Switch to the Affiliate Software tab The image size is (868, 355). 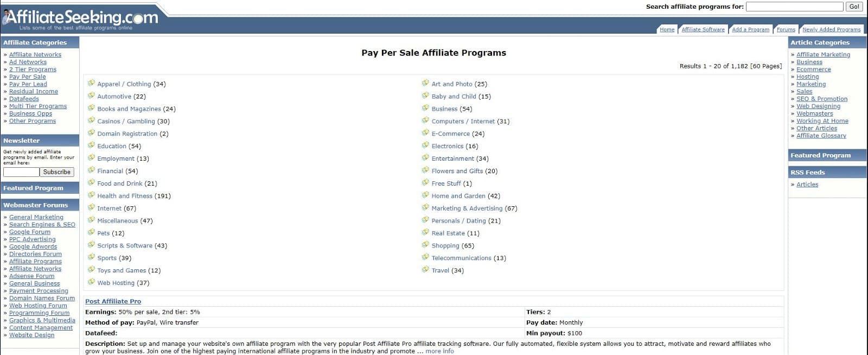coord(703,29)
